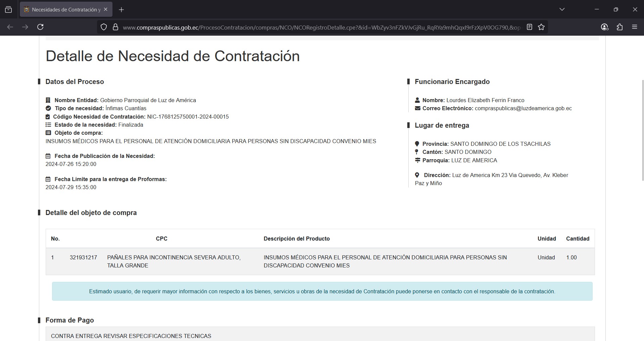Screen dimensions: 644x341
Task: Open a new browser tab
Action: (122, 10)
